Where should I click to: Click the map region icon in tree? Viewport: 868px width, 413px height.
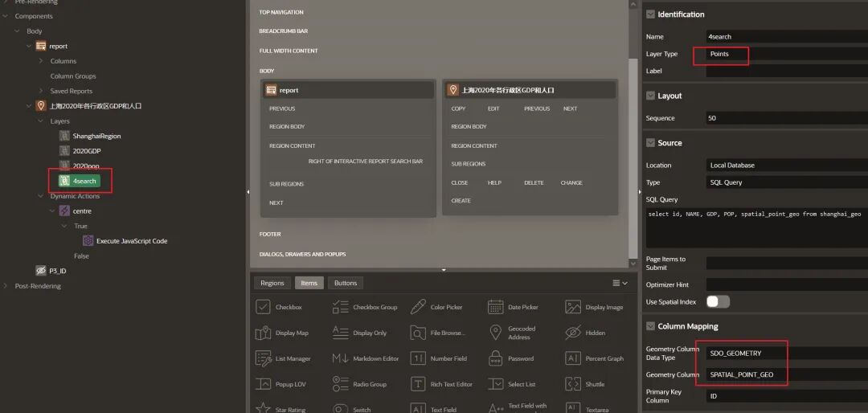tap(41, 106)
